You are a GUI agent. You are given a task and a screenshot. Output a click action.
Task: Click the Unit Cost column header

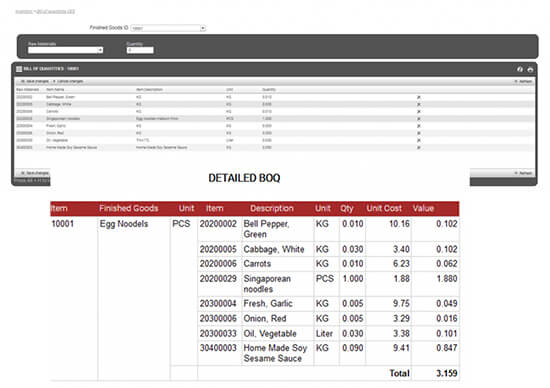coord(384,208)
